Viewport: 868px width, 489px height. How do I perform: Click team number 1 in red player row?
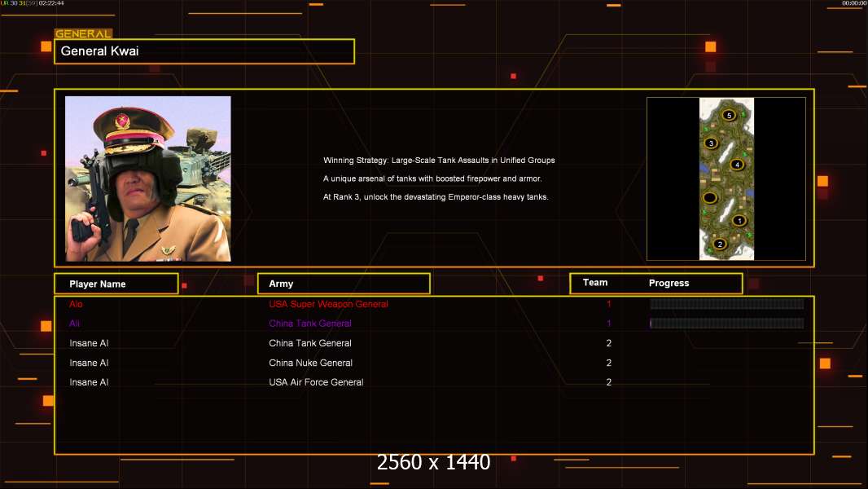pos(609,304)
